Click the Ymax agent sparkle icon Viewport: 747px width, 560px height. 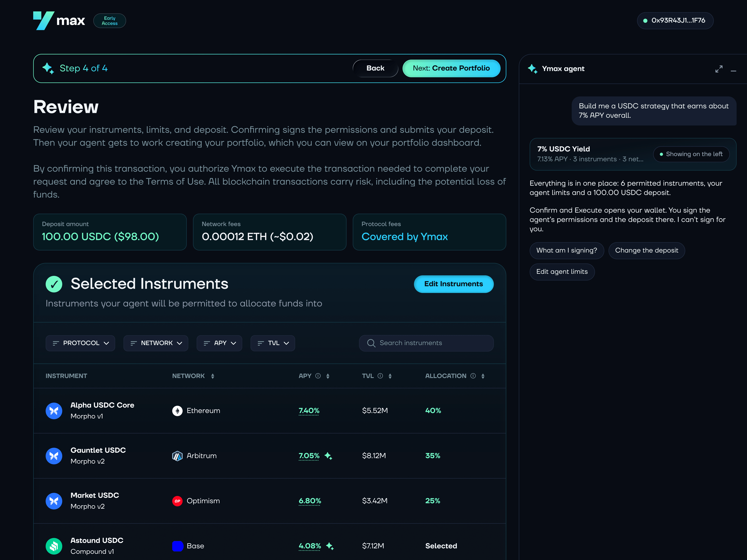click(x=533, y=68)
